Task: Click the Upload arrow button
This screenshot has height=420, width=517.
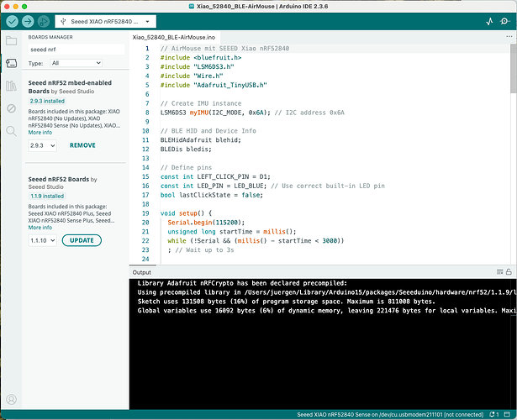Action: click(x=28, y=21)
